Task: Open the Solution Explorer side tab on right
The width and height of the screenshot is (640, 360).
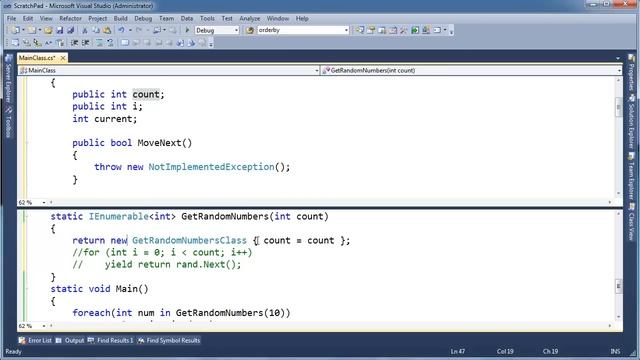Action: (x=631, y=122)
